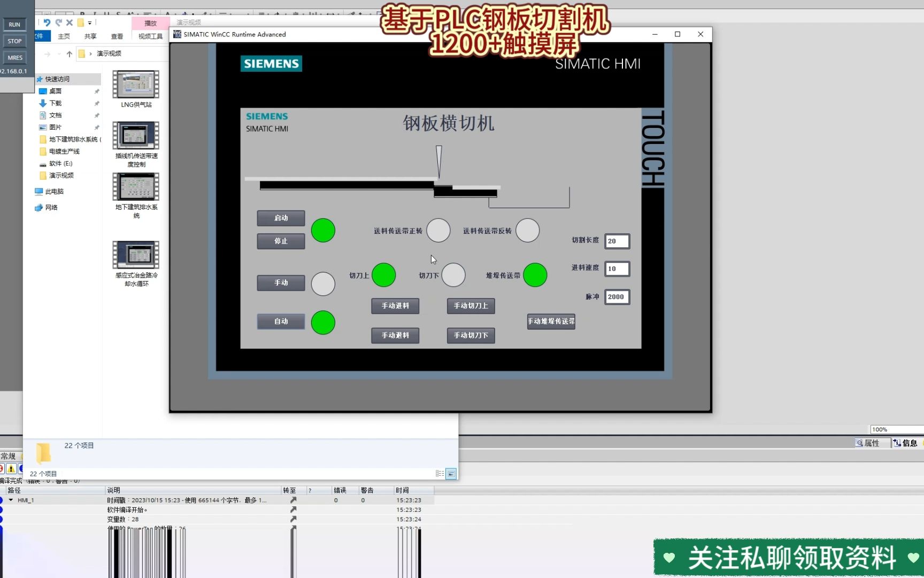Click the 送料传送带反转 indicator lamp

(x=528, y=231)
